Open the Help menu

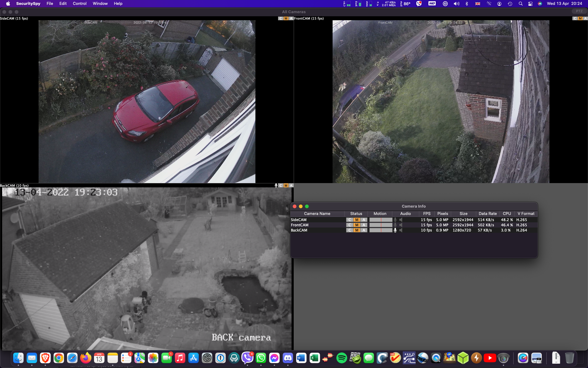click(118, 4)
